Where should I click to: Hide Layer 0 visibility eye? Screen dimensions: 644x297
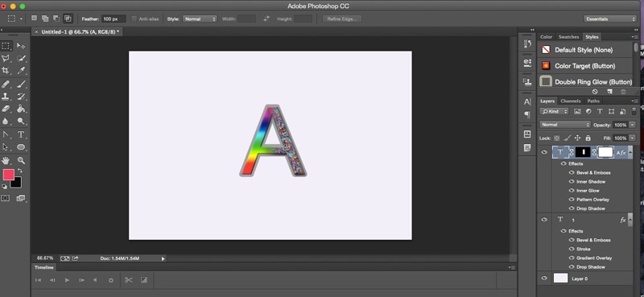click(544, 278)
